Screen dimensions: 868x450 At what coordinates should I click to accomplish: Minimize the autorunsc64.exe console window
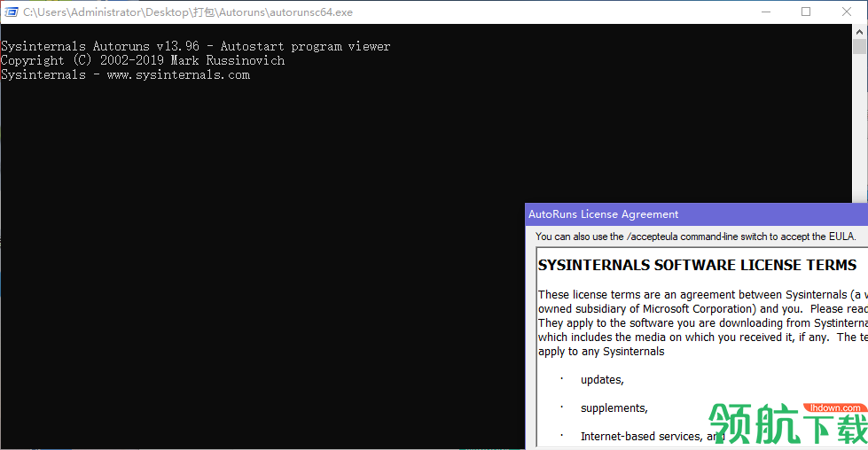pos(766,12)
